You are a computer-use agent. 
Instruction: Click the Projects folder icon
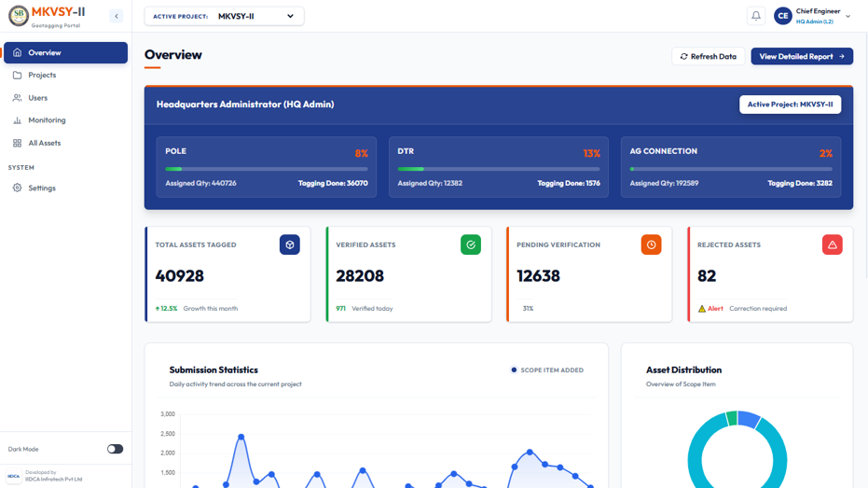[x=17, y=75]
